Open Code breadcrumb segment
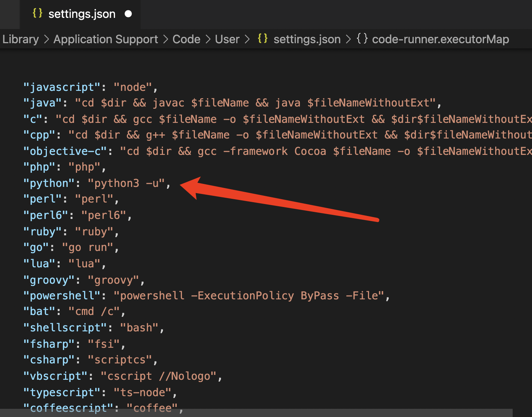This screenshot has width=532, height=417. 186,39
